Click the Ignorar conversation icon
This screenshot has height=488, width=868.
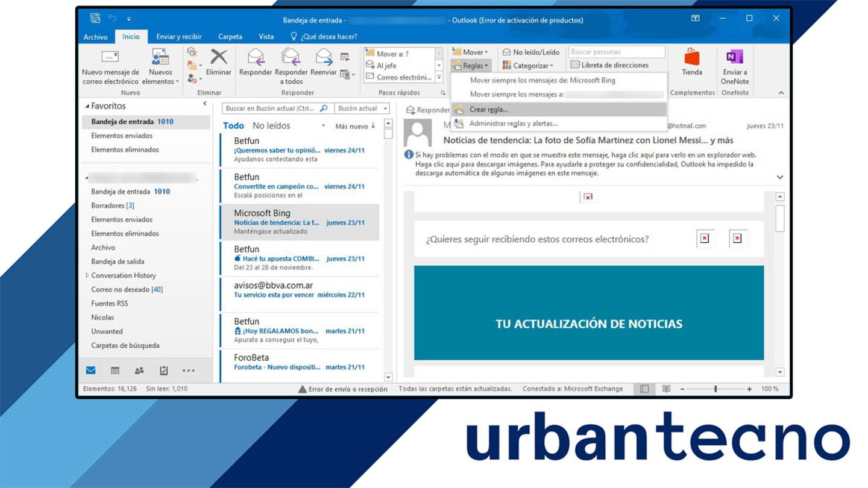coord(192,52)
